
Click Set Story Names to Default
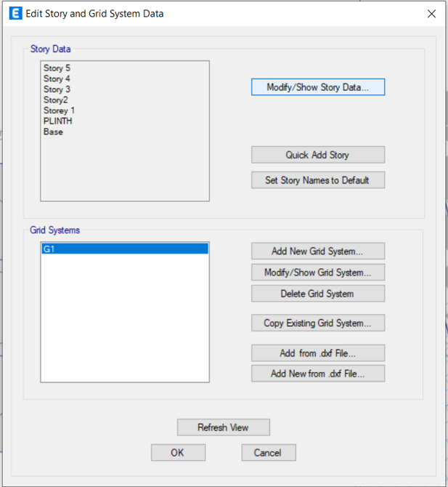[318, 180]
